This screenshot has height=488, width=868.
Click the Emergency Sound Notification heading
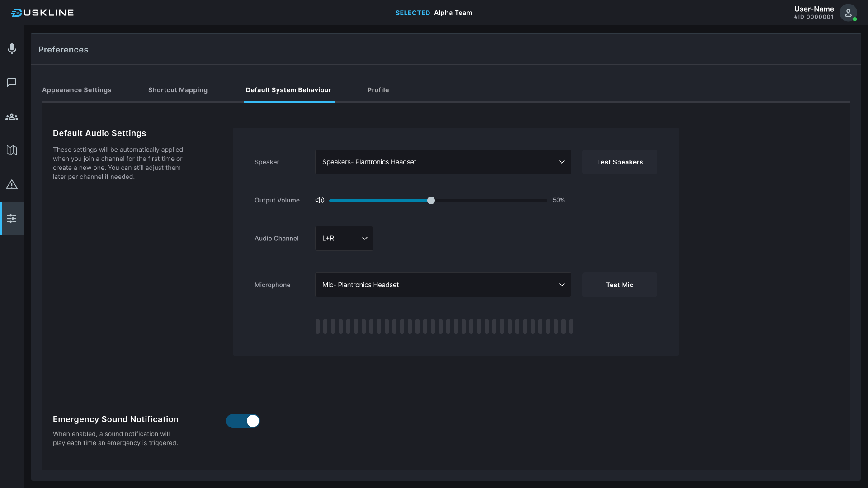click(x=116, y=419)
